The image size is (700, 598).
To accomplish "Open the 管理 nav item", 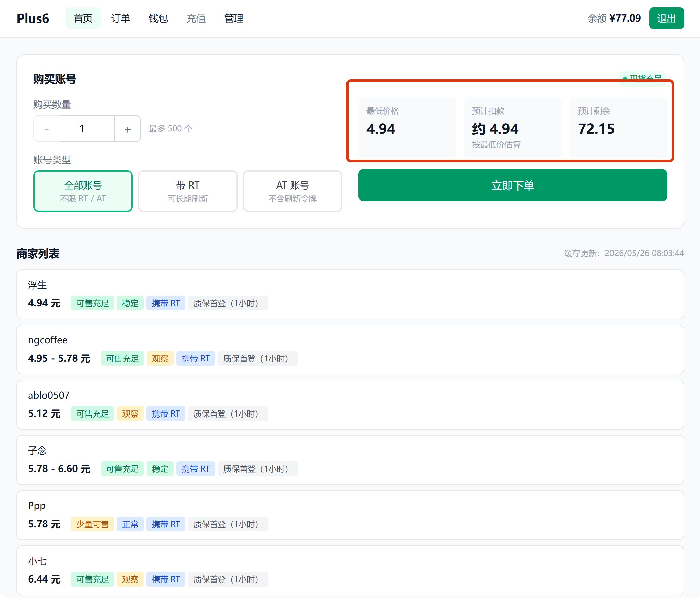I will (234, 18).
